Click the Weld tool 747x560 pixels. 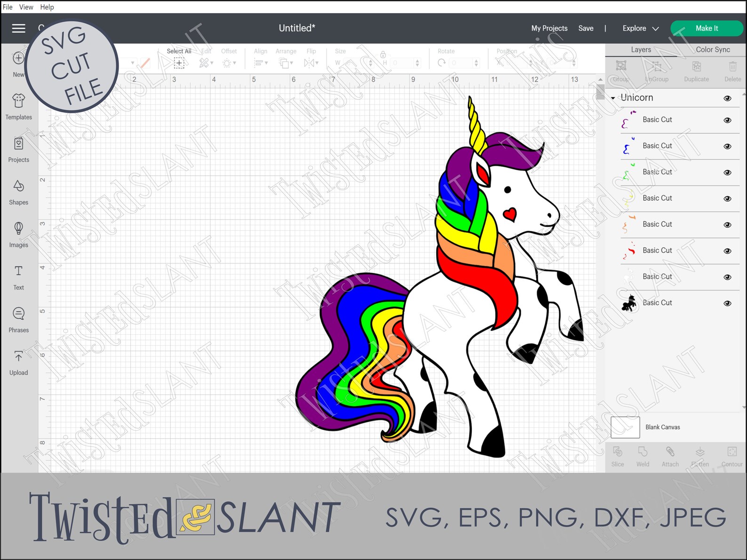tap(643, 457)
